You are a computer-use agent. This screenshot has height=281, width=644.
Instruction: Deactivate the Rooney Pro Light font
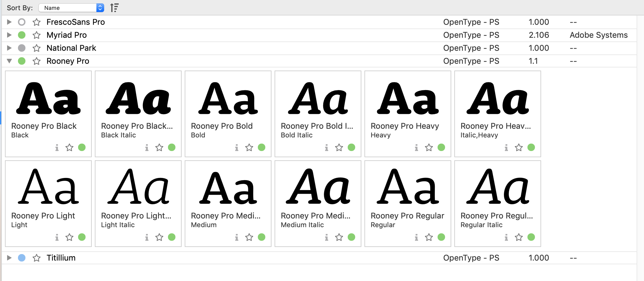(x=82, y=237)
